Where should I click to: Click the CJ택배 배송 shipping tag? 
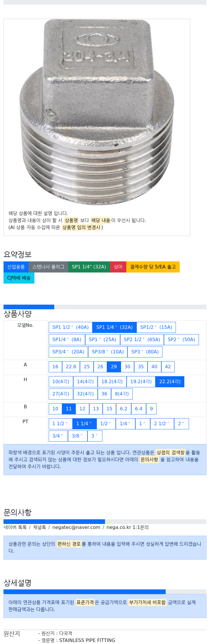click(x=19, y=278)
